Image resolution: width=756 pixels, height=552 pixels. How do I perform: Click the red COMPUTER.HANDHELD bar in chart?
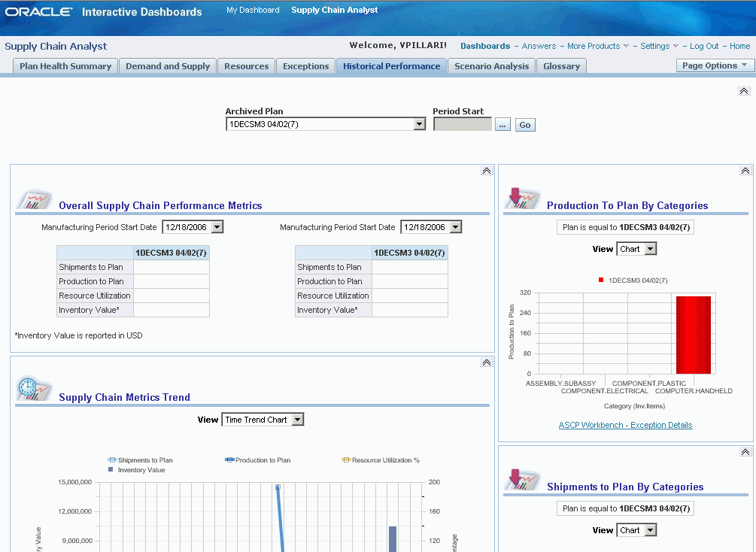click(694, 335)
